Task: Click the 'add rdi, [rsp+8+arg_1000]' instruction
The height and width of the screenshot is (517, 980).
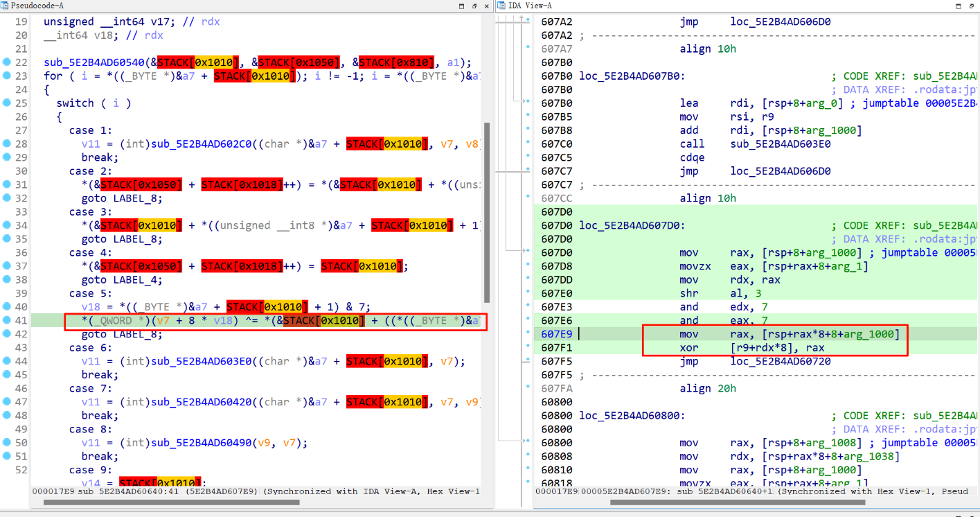Action: [x=771, y=130]
